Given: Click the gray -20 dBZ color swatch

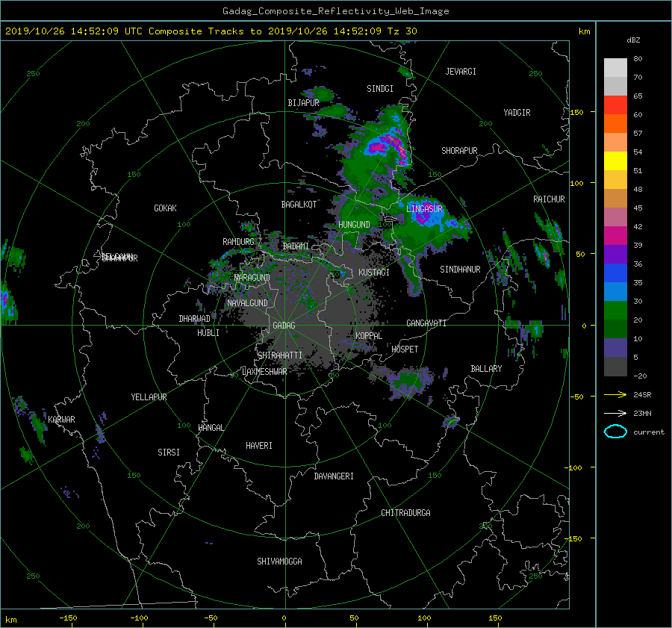Looking at the screenshot, I should [x=615, y=366].
